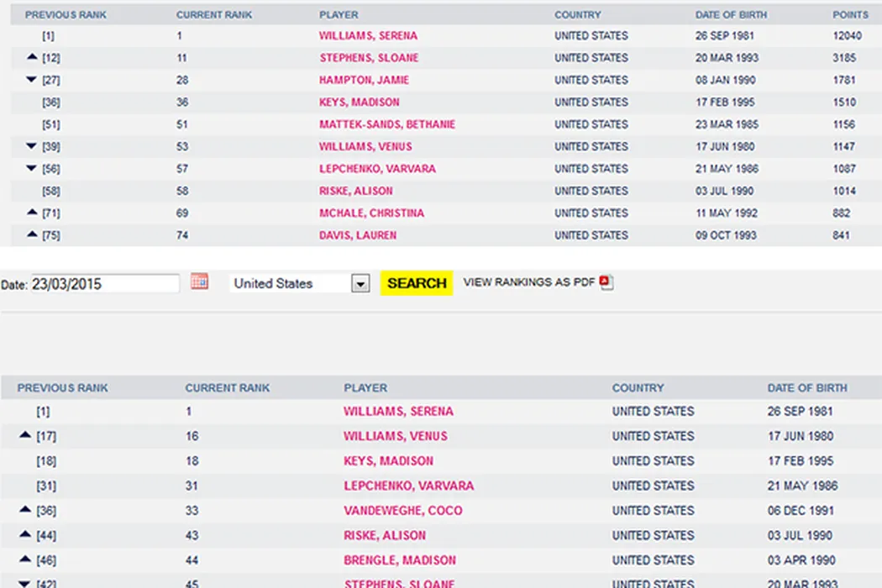Open Serena Williams player profile, top table

(368, 36)
